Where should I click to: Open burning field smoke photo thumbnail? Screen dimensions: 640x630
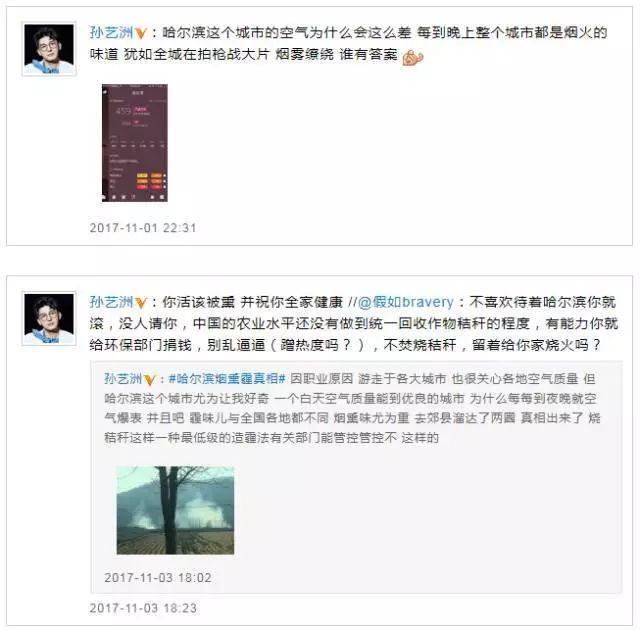[x=176, y=510]
